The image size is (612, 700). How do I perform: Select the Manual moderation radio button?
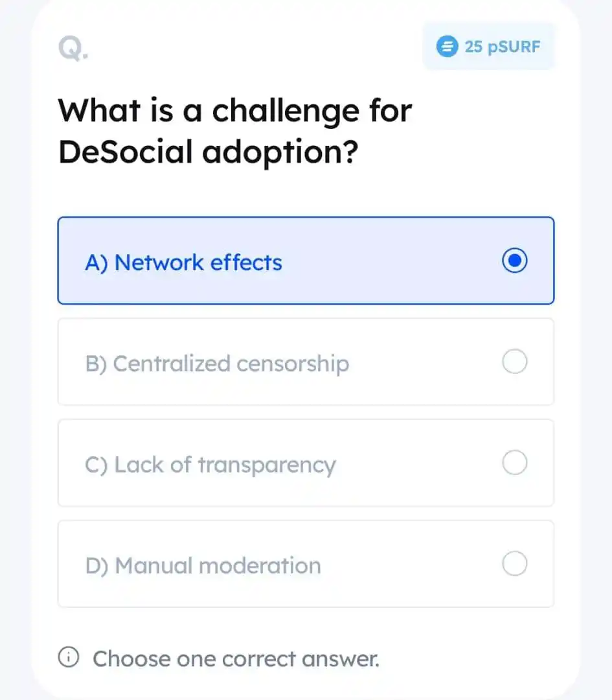tap(514, 563)
